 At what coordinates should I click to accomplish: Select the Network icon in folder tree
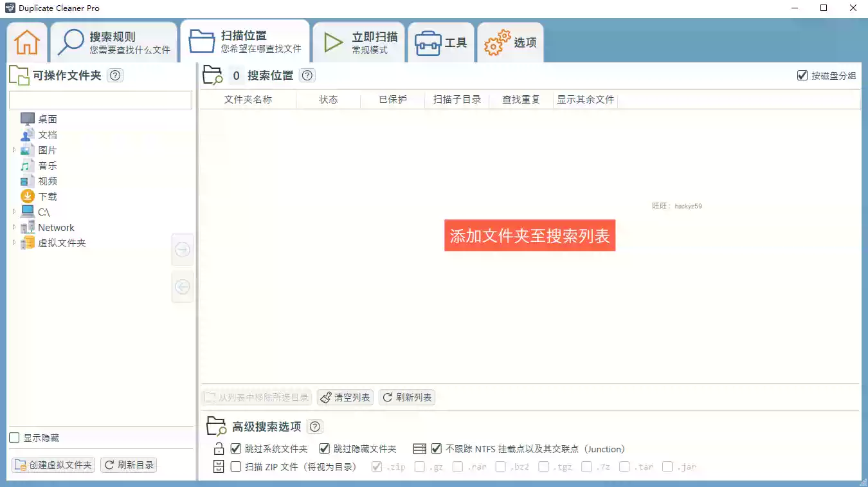[28, 227]
